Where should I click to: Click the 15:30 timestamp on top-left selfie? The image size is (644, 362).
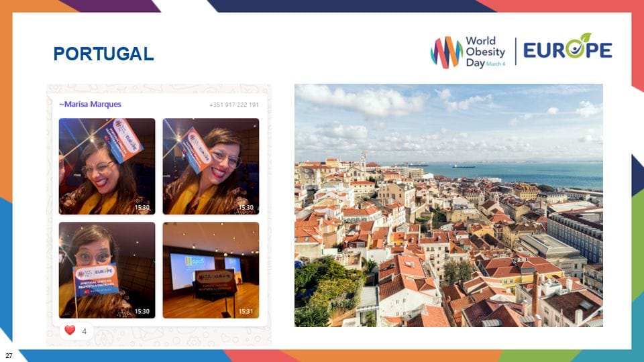coord(142,208)
